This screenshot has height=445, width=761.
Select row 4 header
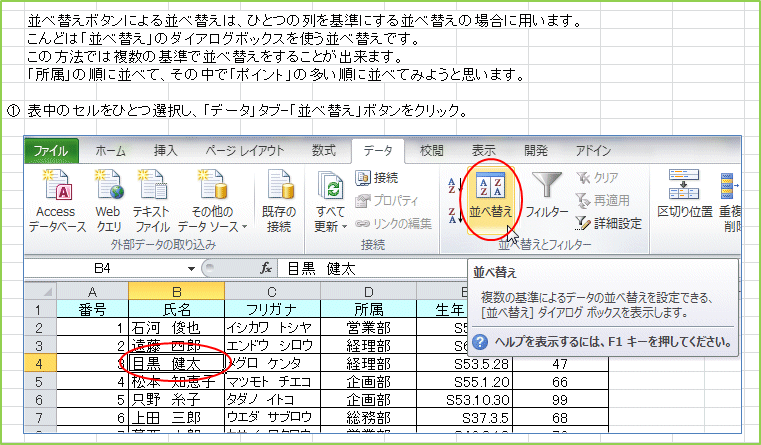(x=40, y=363)
